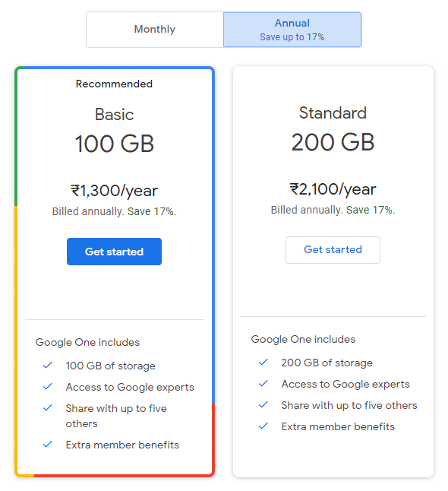Image resolution: width=448 pixels, height=491 pixels.
Task: Click checkmark beside Basic Share with up to five
Action: (x=48, y=407)
